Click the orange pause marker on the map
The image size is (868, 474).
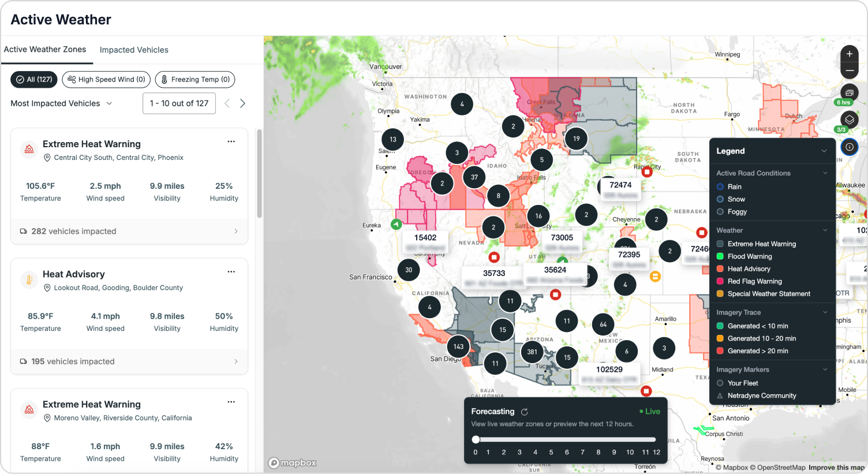[655, 277]
